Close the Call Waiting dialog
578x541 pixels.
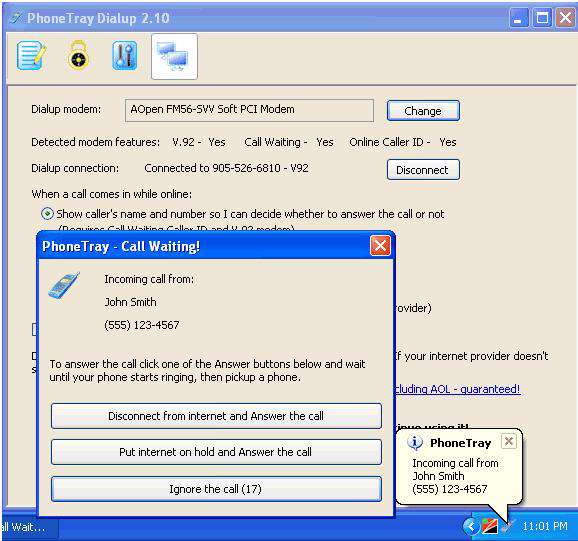[x=380, y=246]
